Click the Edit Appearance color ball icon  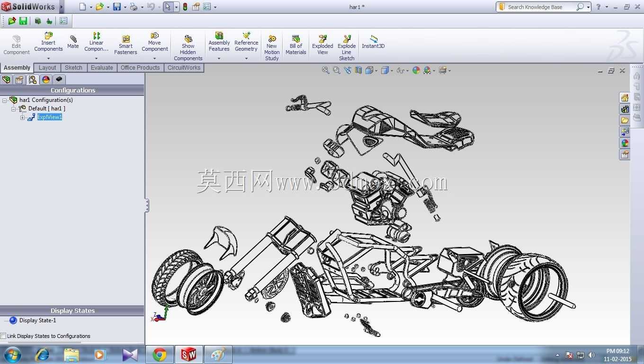[x=416, y=70]
